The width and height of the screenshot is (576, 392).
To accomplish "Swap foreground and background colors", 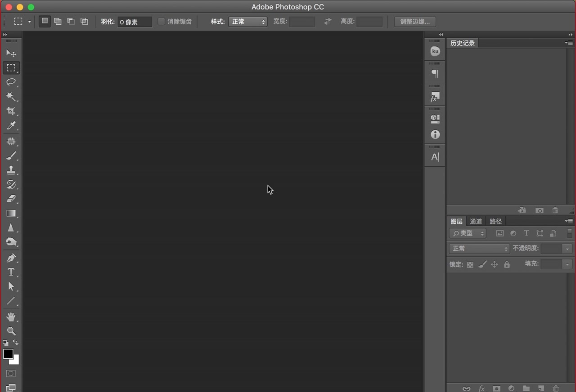I will pos(16,343).
